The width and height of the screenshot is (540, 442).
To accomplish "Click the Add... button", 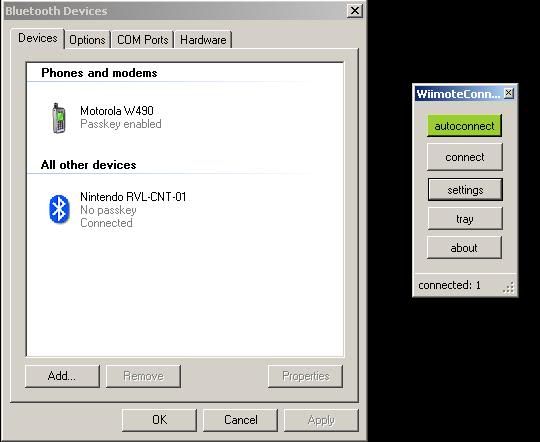I will 62,376.
